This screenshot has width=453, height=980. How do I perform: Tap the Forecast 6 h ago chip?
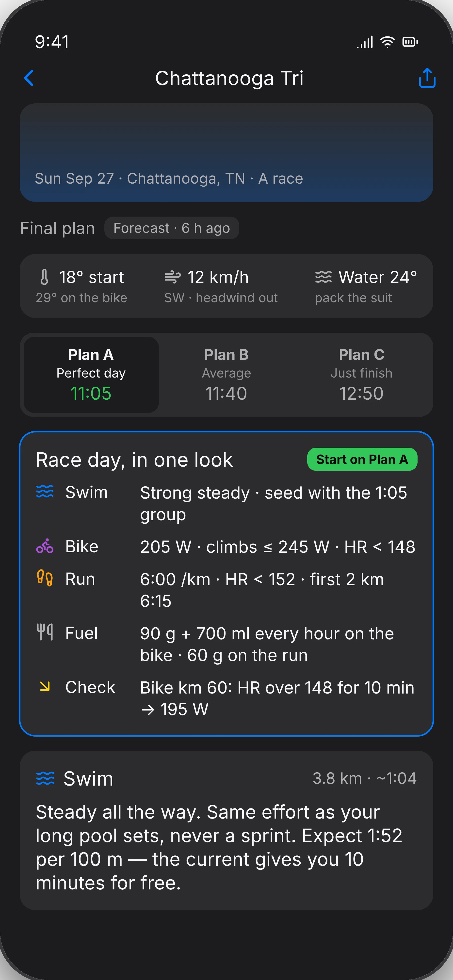click(x=172, y=228)
